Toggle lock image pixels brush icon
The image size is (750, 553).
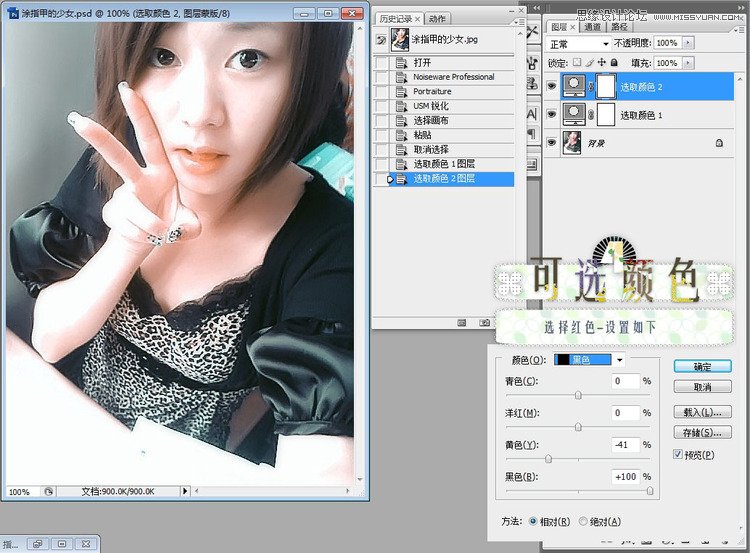[x=590, y=62]
